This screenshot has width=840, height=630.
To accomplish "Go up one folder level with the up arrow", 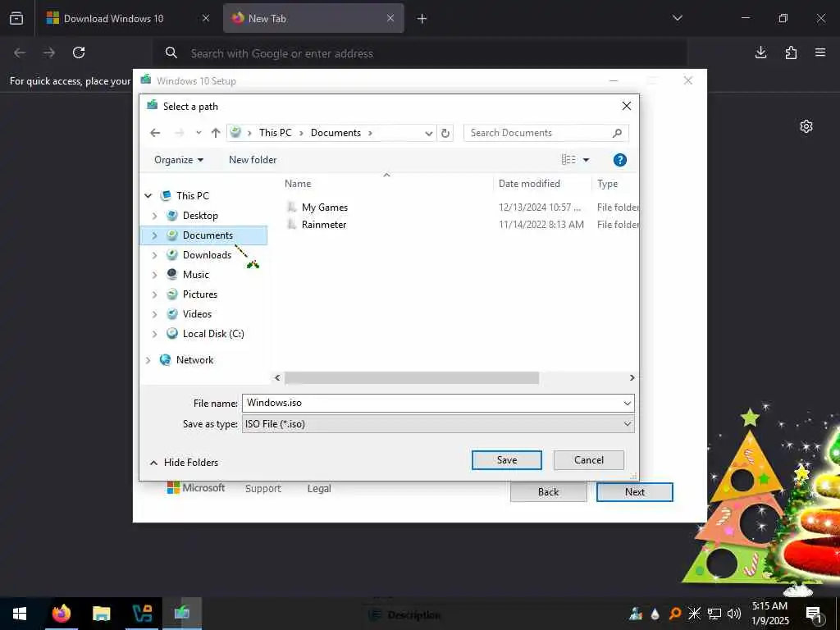I will point(216,133).
